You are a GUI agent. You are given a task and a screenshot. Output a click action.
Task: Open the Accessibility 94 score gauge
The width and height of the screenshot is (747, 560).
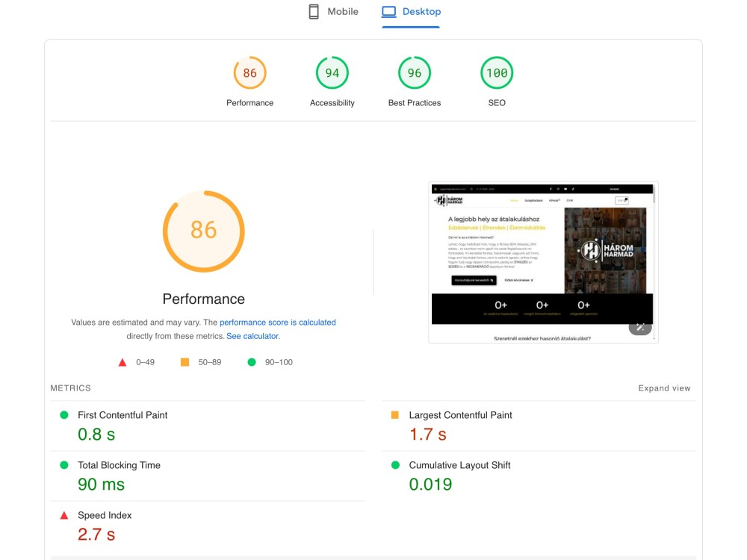coord(332,73)
